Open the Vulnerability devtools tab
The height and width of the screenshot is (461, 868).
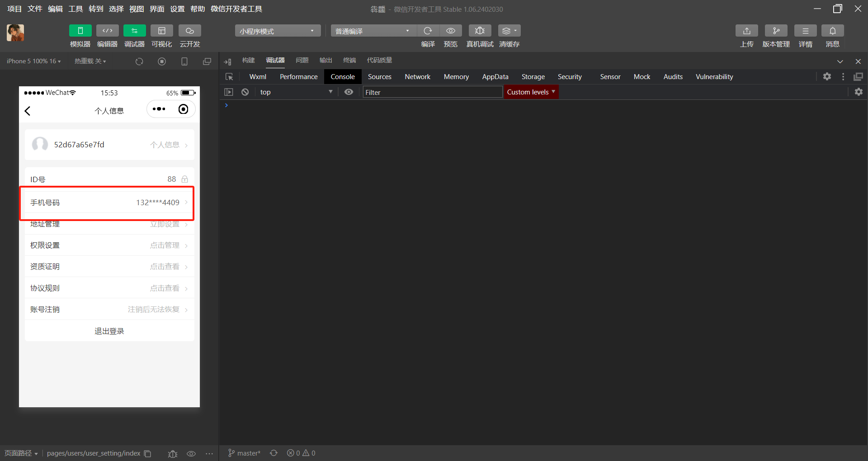pyautogui.click(x=714, y=77)
